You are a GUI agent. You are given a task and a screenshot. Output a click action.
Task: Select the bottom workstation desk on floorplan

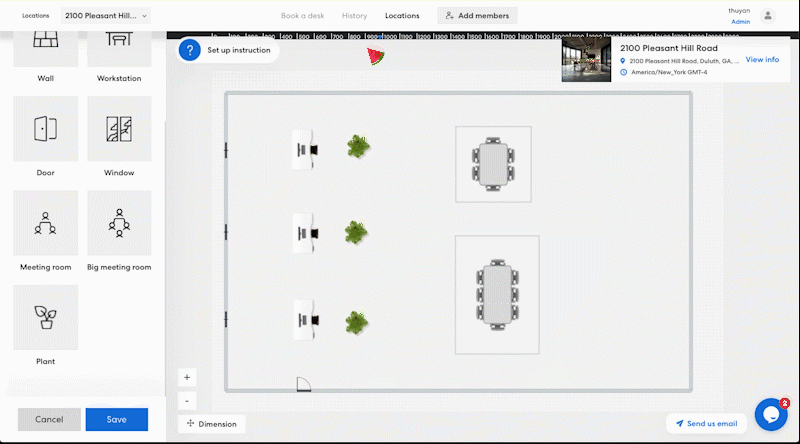pos(306,320)
